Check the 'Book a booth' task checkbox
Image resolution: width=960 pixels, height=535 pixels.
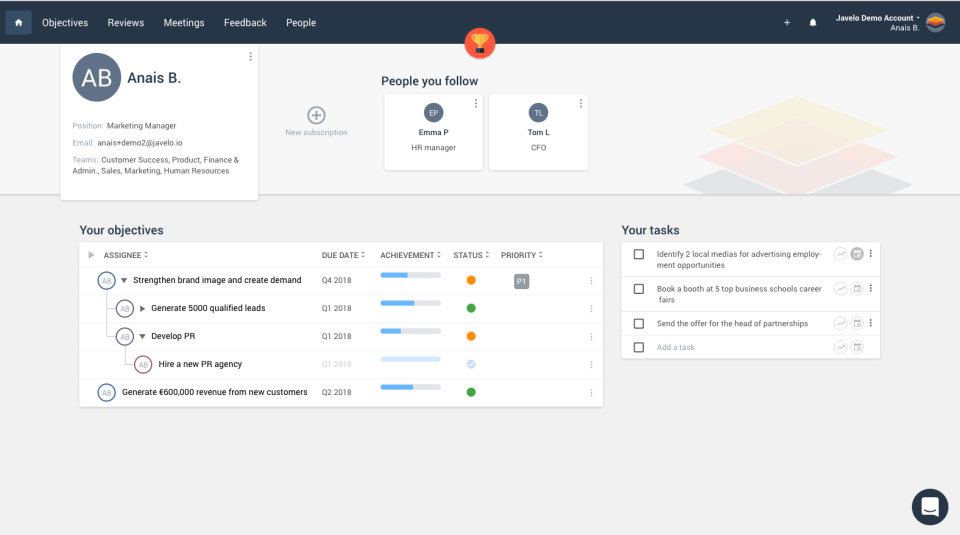click(639, 289)
